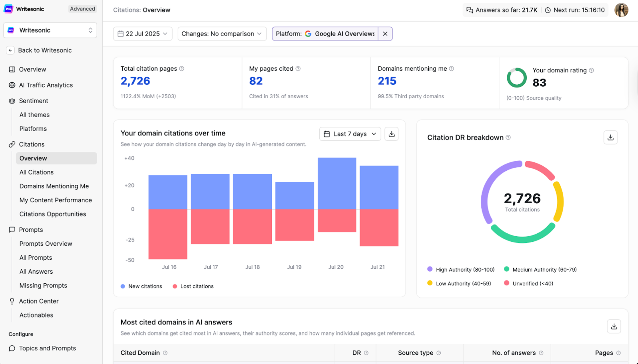
Task: Open My Content Performance
Action: coord(55,200)
